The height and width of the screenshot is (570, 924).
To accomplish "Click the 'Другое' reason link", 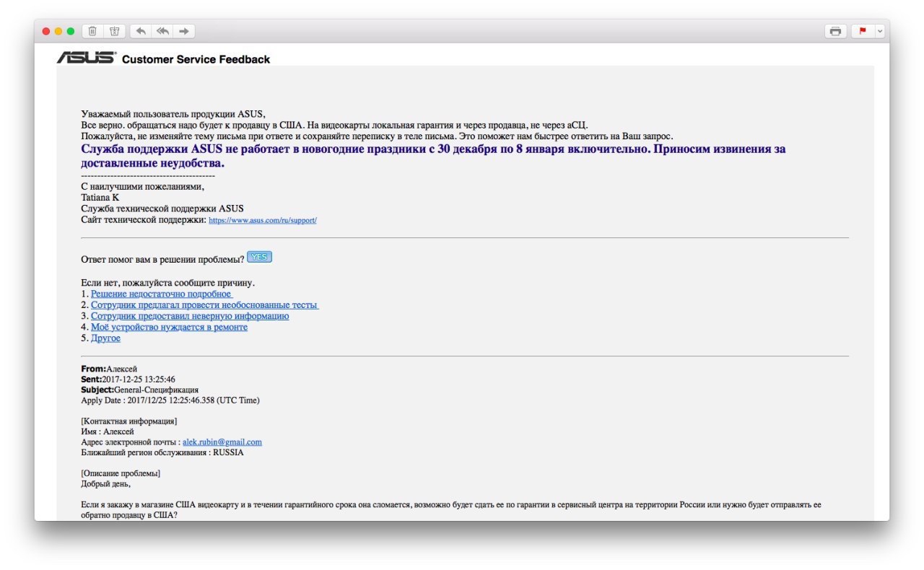I will (x=105, y=338).
